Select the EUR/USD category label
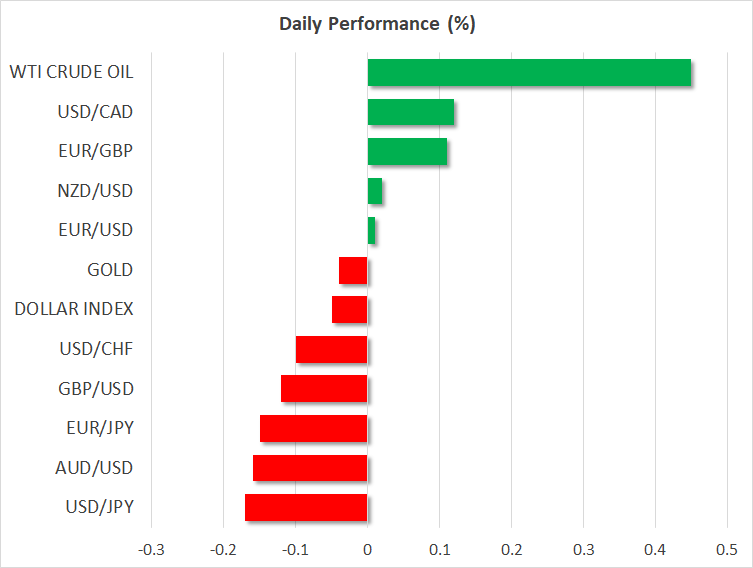753x568 pixels. coord(95,230)
